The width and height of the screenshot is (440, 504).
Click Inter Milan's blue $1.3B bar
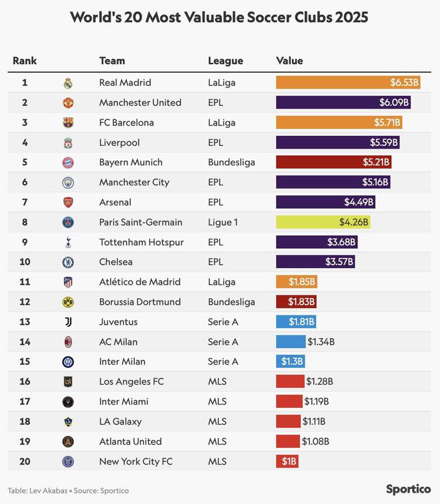291,361
